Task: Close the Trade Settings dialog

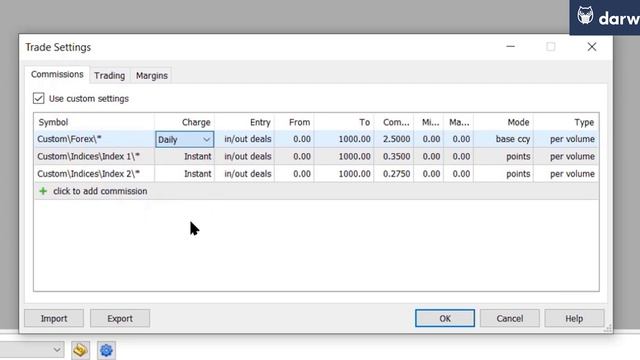Action: (x=592, y=47)
